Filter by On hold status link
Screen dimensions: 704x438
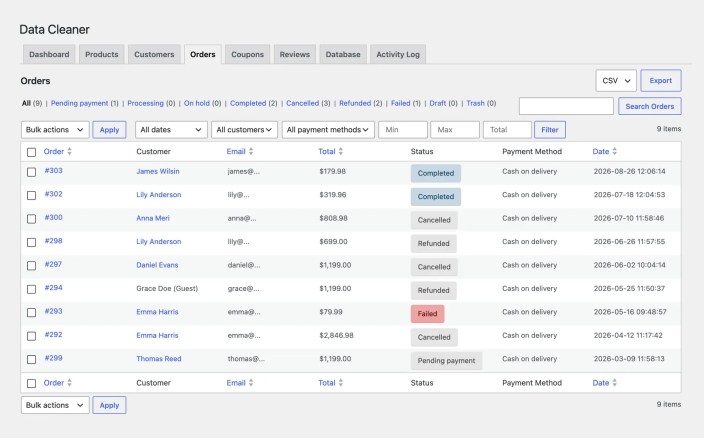(x=197, y=103)
